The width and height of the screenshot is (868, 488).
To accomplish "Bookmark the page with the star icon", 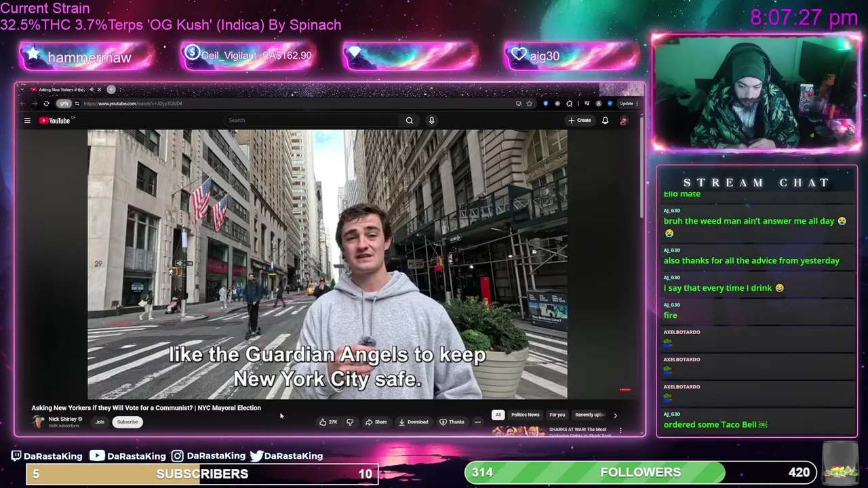I will pyautogui.click(x=529, y=104).
